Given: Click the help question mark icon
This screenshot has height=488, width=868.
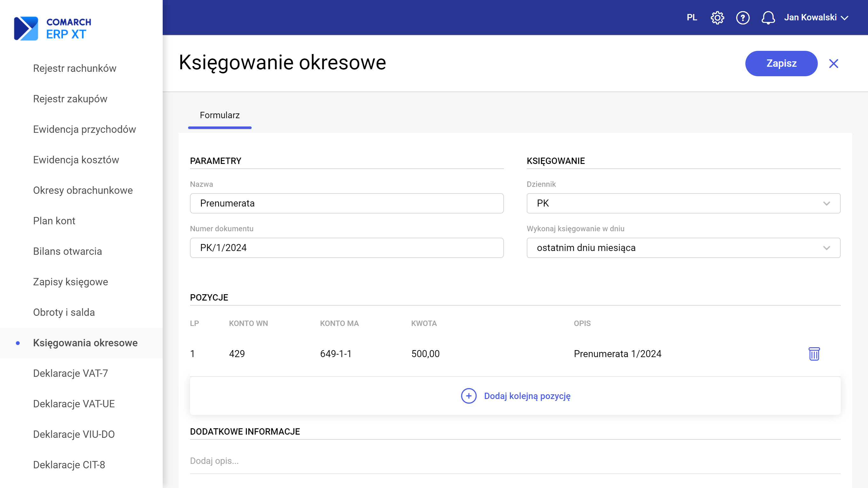Looking at the screenshot, I should tap(743, 17).
